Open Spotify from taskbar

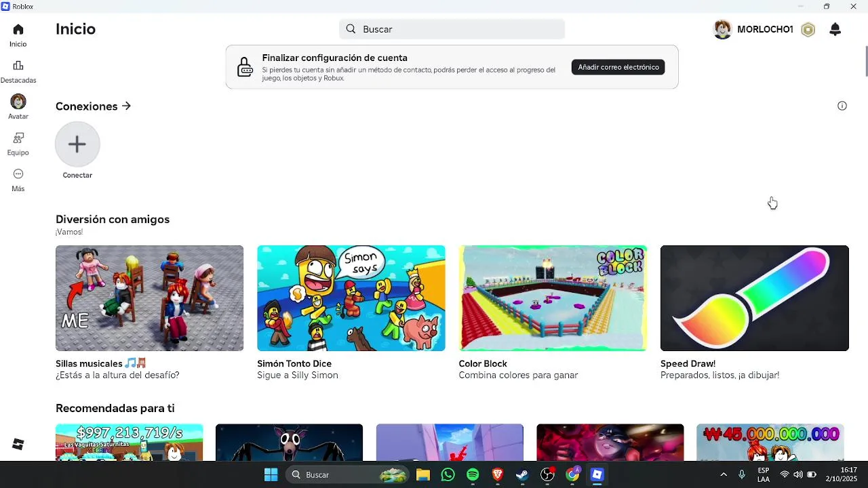[x=473, y=474]
